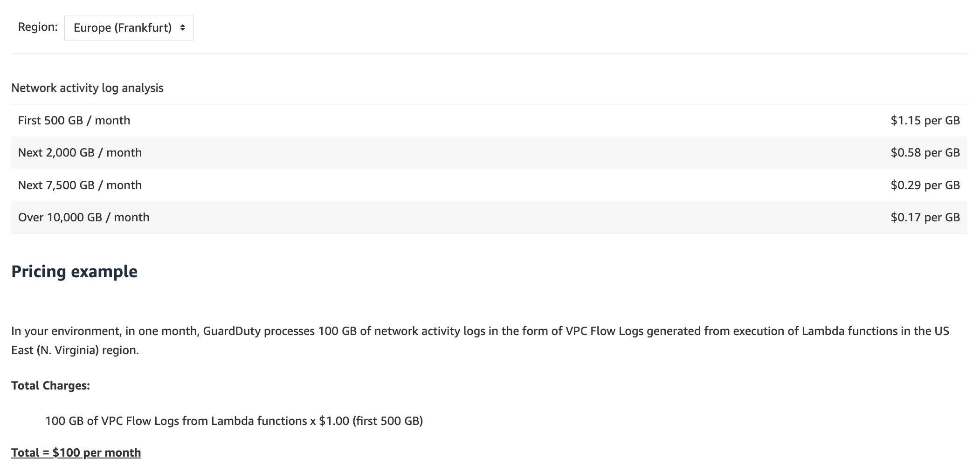Click the underlined "Total = $100 per month"
The width and height of the screenshot is (980, 465).
[76, 453]
